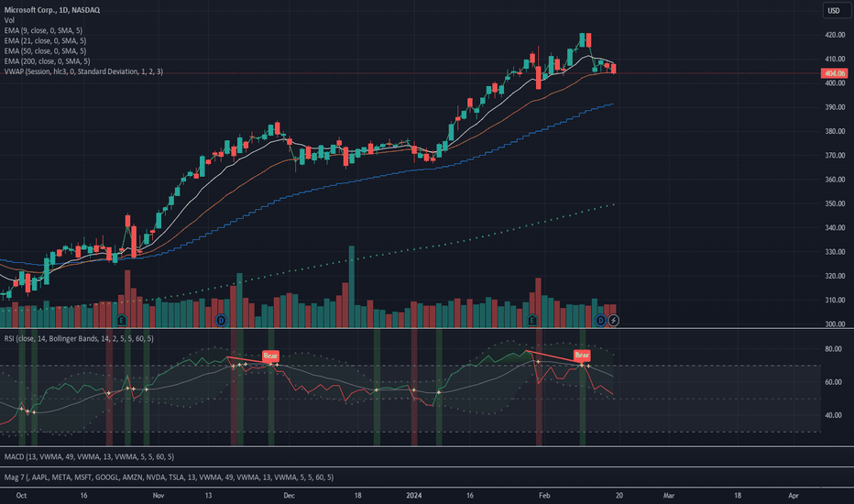Select the EMA 200 indicator legend

(48, 61)
